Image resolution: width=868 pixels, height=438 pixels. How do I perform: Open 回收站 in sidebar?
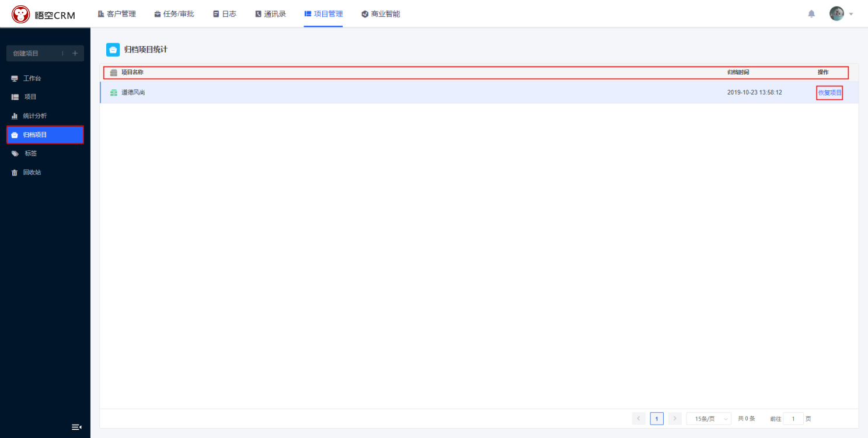pos(45,173)
